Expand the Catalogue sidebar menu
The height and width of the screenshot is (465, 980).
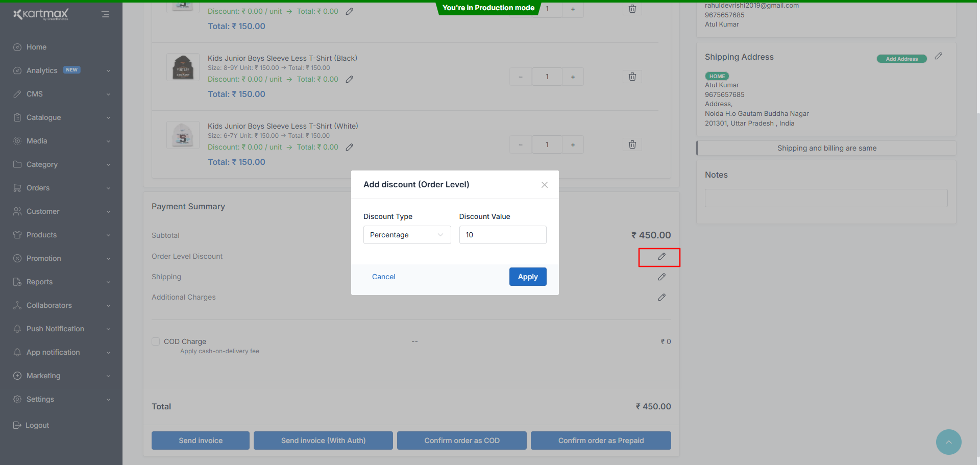(x=61, y=117)
